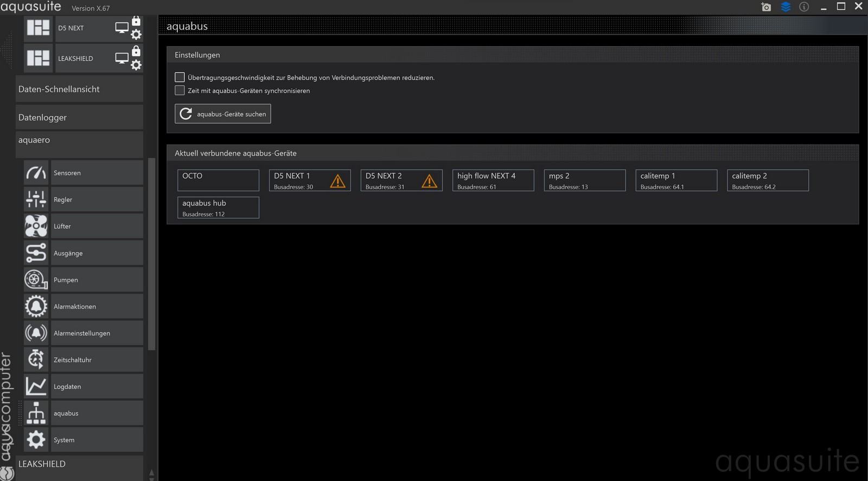Click the D5 NEXT 2 warning triangle
868x481 pixels.
click(429, 181)
